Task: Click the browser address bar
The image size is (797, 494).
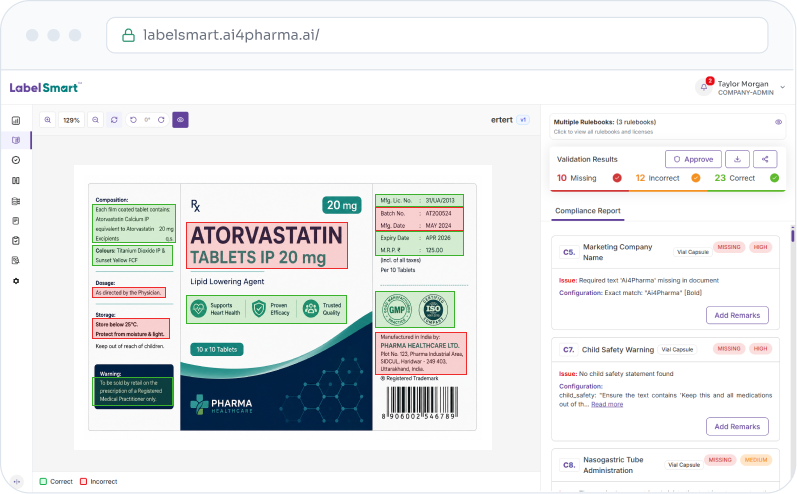Action: (x=437, y=35)
